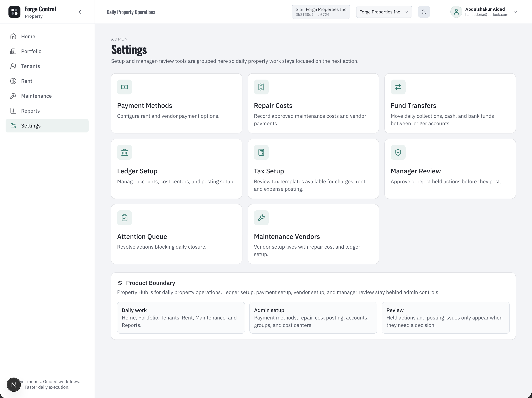Viewport: 532px width, 398px height.
Task: Click the Forge Control logo icon
Action: (14, 12)
